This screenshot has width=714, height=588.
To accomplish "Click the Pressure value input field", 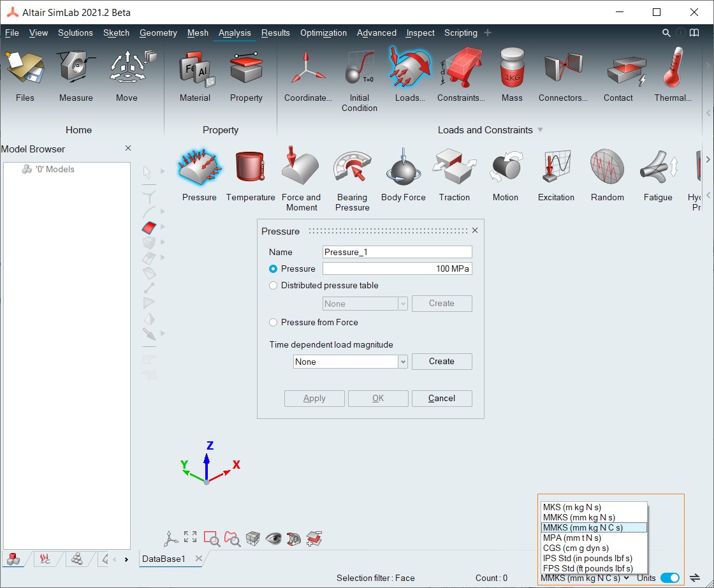I will point(397,269).
